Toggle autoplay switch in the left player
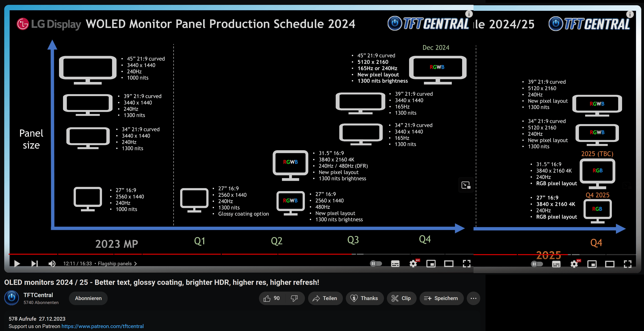 point(376,264)
